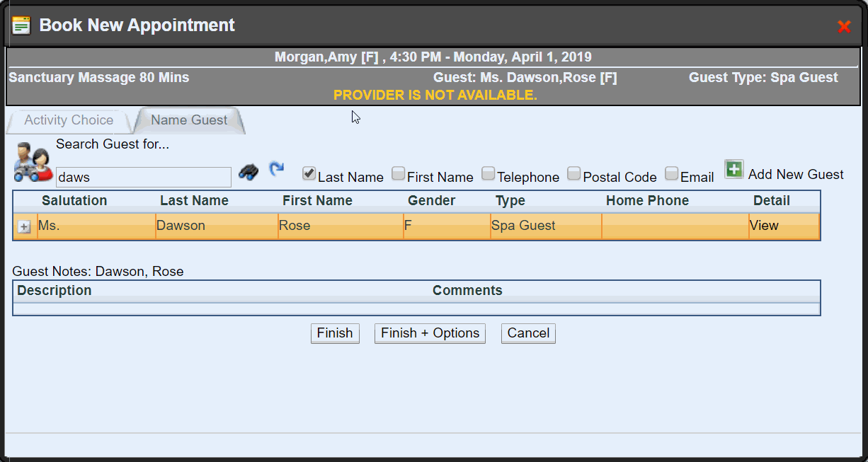Open the View detail link for Dawson
The height and width of the screenshot is (462, 868).
pyautogui.click(x=764, y=226)
